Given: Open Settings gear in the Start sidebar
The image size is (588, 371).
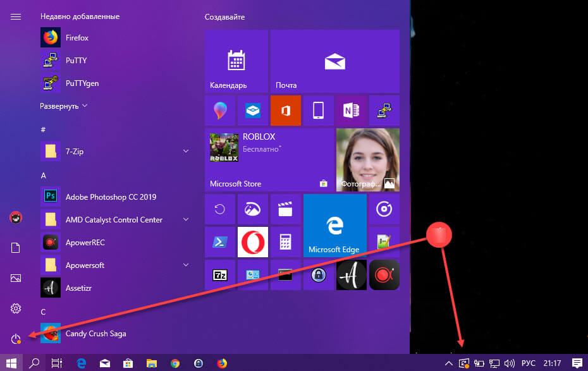Looking at the screenshot, I should click(x=16, y=308).
